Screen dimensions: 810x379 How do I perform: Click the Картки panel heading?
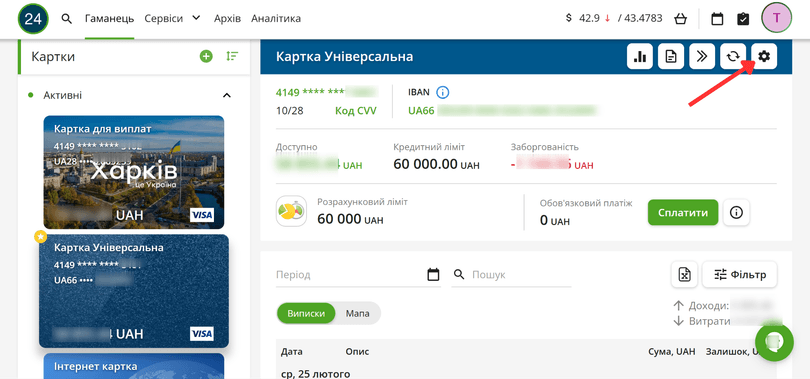click(53, 56)
